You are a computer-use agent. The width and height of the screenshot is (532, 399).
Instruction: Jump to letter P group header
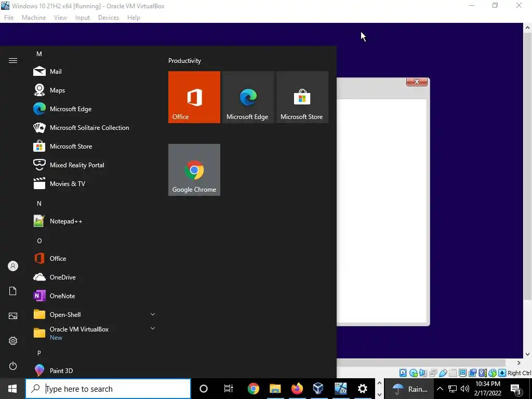click(x=39, y=353)
